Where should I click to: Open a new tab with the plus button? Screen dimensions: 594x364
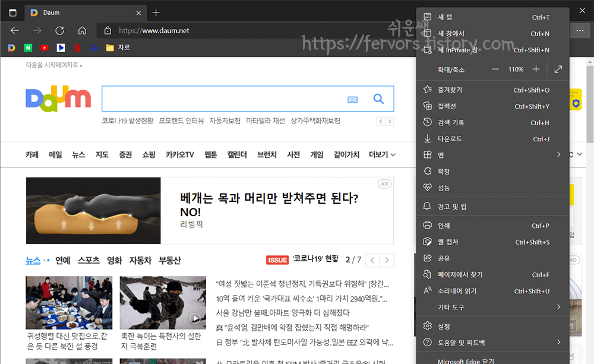point(156,12)
